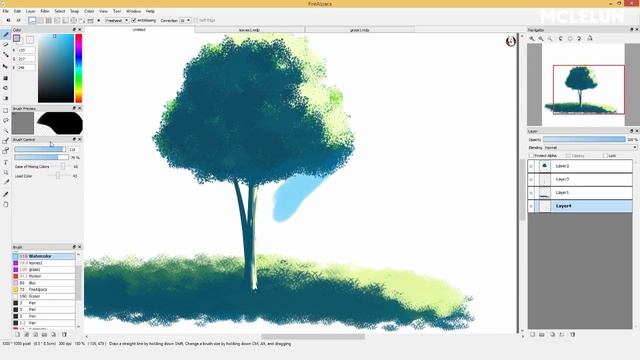Select the Brush tool in left toolbar

tap(6, 35)
